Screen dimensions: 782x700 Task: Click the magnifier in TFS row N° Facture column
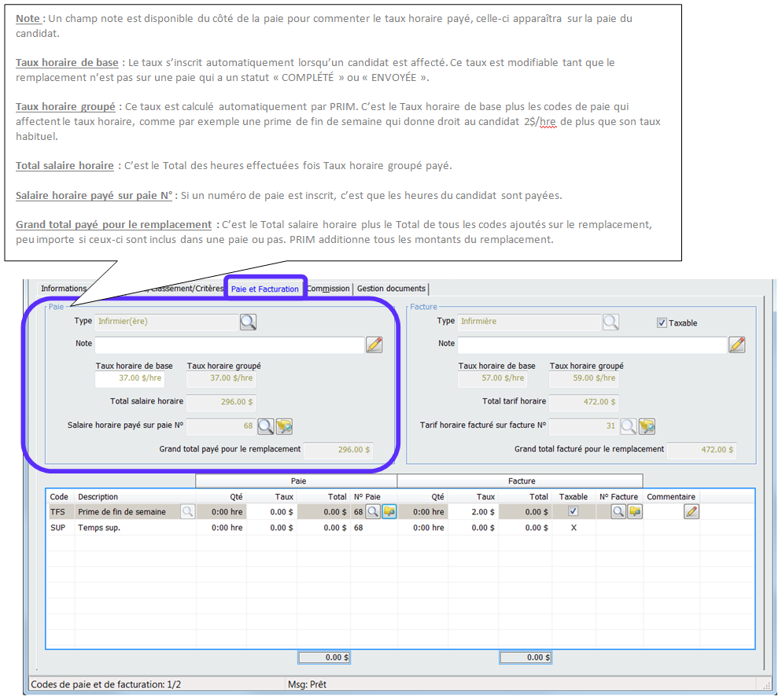pos(618,512)
